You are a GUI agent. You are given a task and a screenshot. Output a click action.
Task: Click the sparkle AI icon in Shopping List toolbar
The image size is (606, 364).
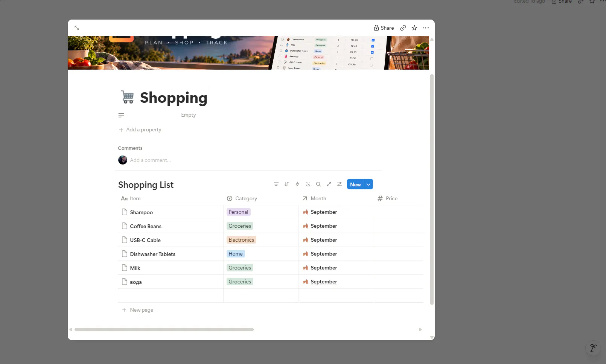(x=308, y=184)
